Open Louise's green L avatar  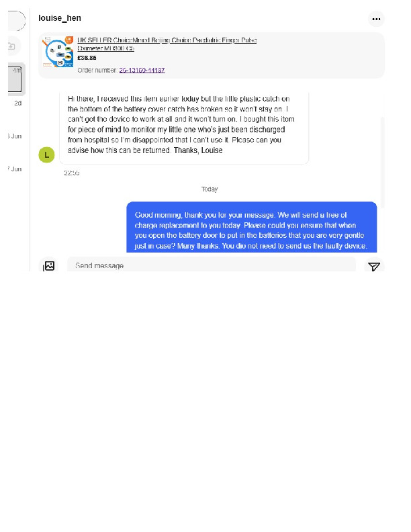point(46,155)
